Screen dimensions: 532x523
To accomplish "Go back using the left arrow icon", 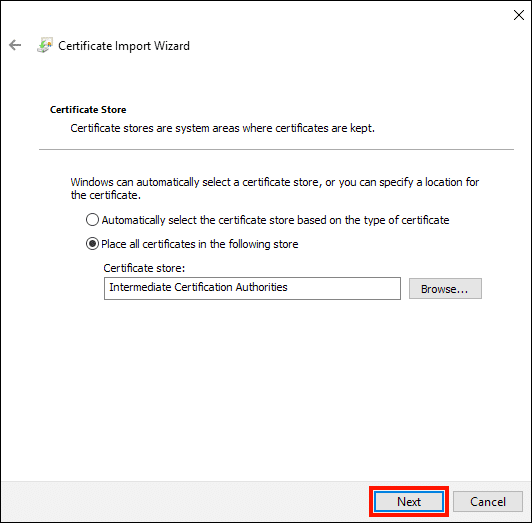I will pyautogui.click(x=15, y=45).
